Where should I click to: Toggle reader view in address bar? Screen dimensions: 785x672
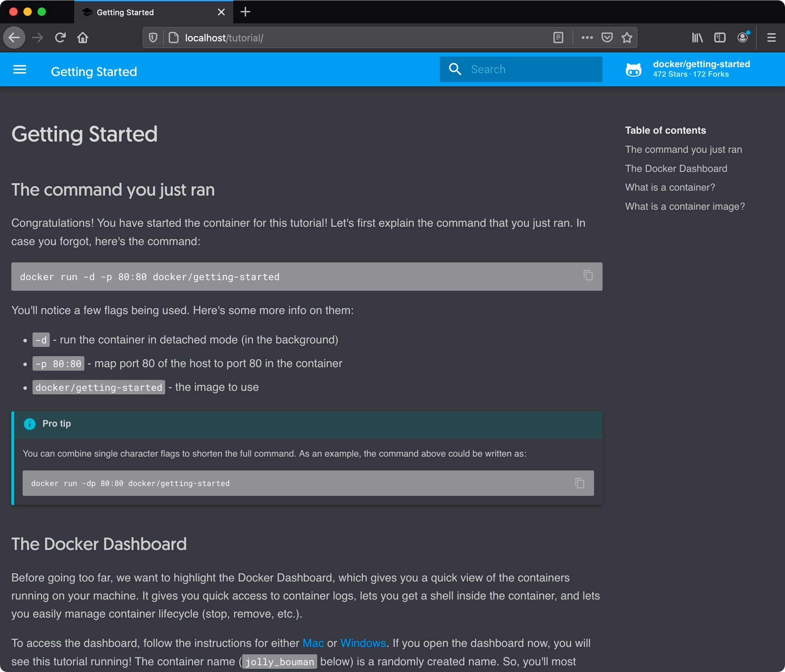pyautogui.click(x=558, y=37)
